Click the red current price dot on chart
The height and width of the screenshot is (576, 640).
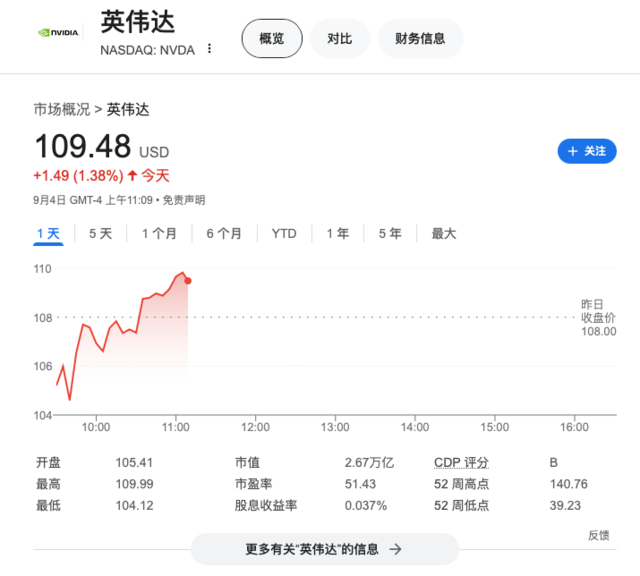coord(188,281)
